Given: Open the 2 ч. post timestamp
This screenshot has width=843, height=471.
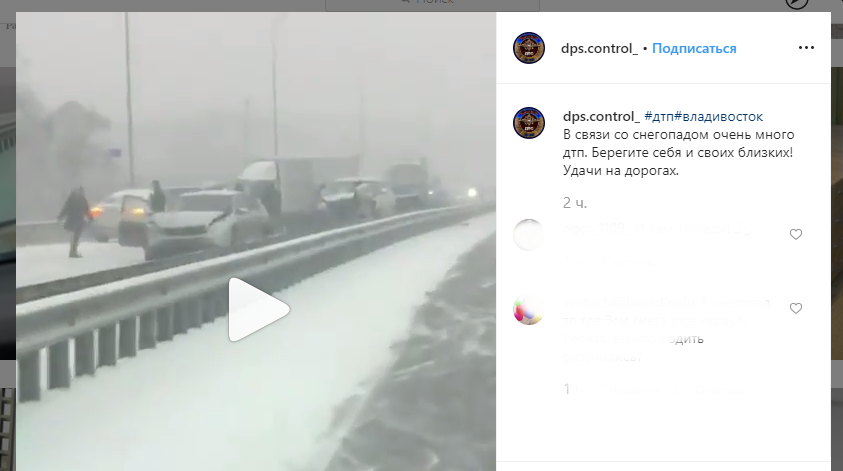Looking at the screenshot, I should pos(575,203).
